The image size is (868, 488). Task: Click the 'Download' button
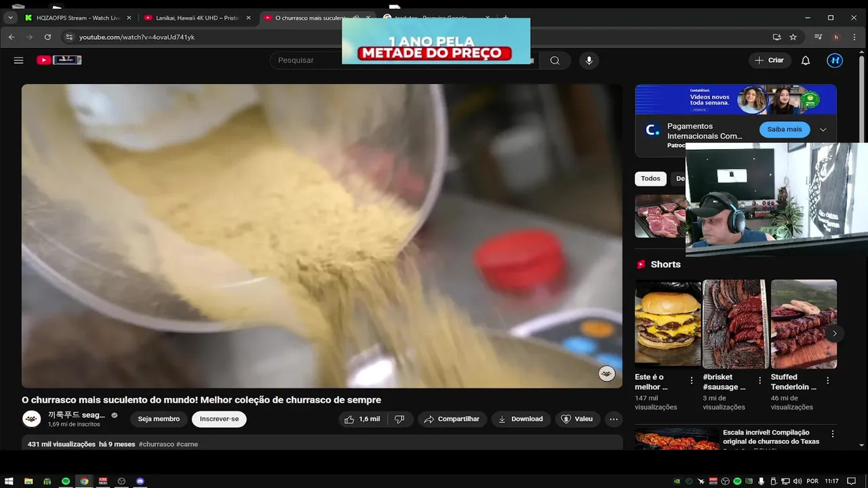click(520, 419)
